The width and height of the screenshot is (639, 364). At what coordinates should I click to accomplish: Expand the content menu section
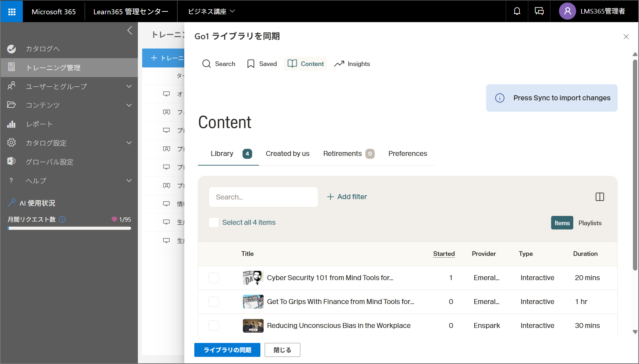129,105
